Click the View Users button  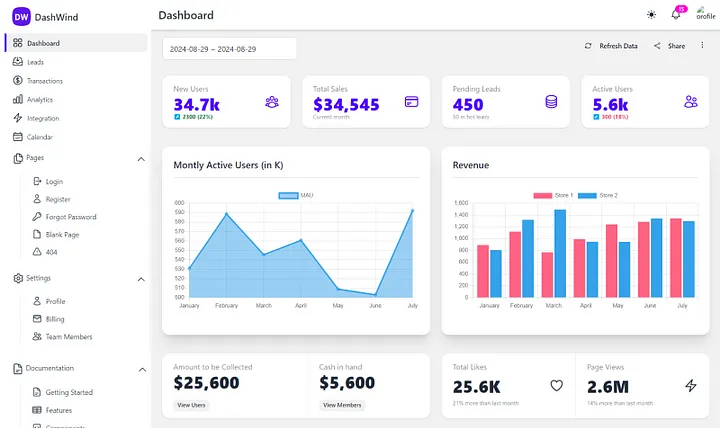pos(191,405)
